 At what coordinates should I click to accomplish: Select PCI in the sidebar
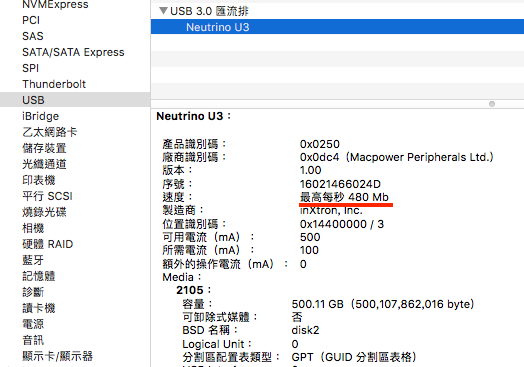pos(31,20)
